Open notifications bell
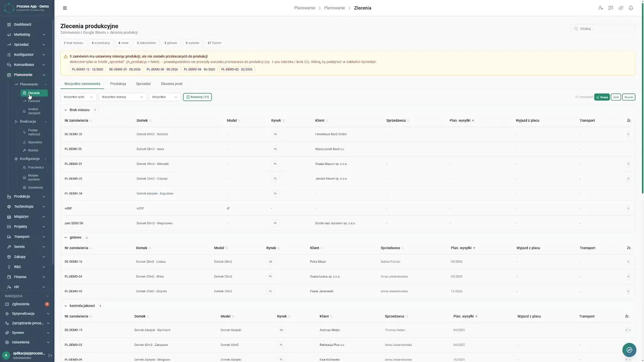 (631, 8)
